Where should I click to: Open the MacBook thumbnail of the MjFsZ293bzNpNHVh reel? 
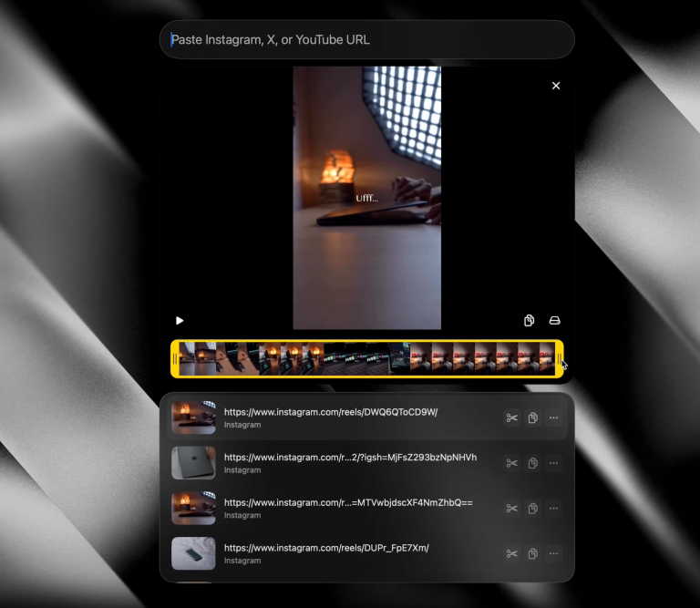[x=193, y=463]
